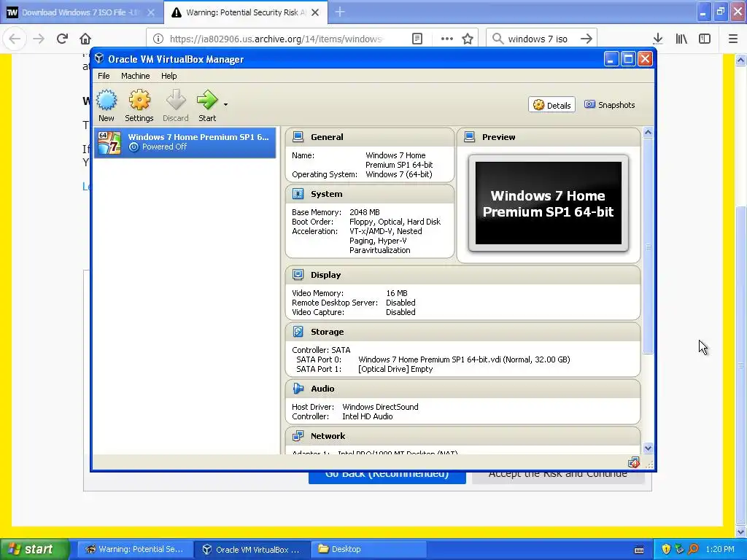
Task: Click the Network section icon
Action: pos(298,436)
